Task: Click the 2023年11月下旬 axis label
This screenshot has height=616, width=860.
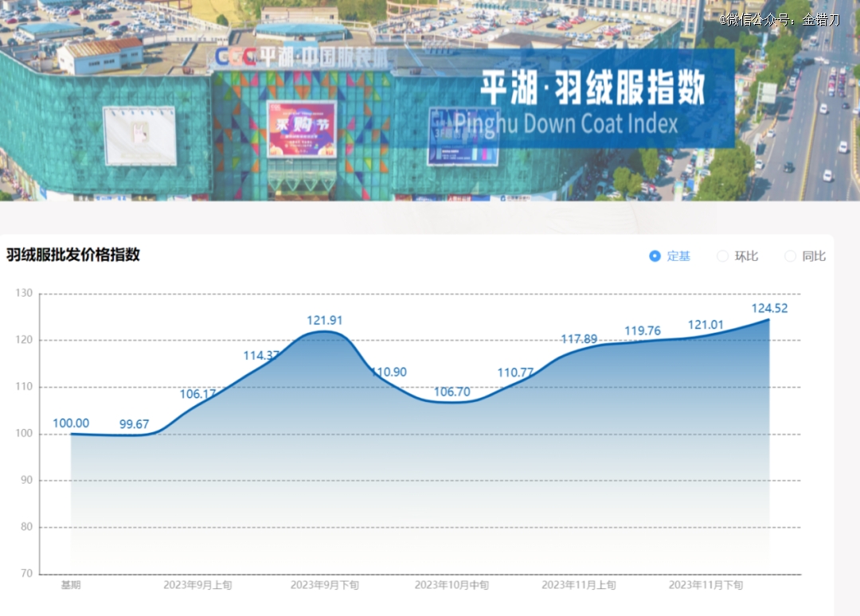Action: point(706,585)
